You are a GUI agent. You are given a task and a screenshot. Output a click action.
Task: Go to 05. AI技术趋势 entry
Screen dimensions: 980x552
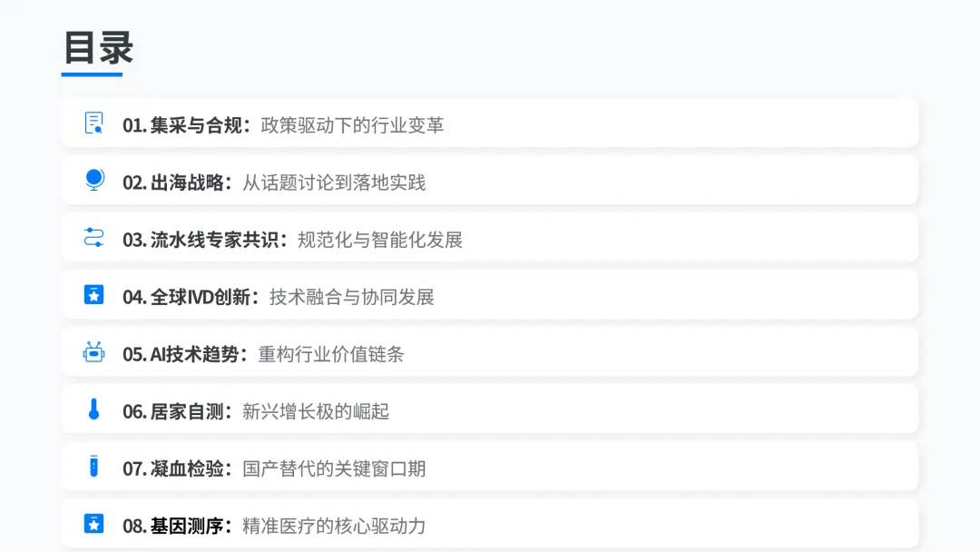490,352
